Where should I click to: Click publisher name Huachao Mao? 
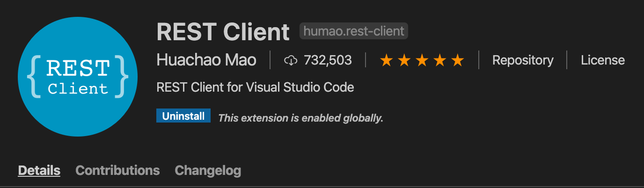coord(206,60)
